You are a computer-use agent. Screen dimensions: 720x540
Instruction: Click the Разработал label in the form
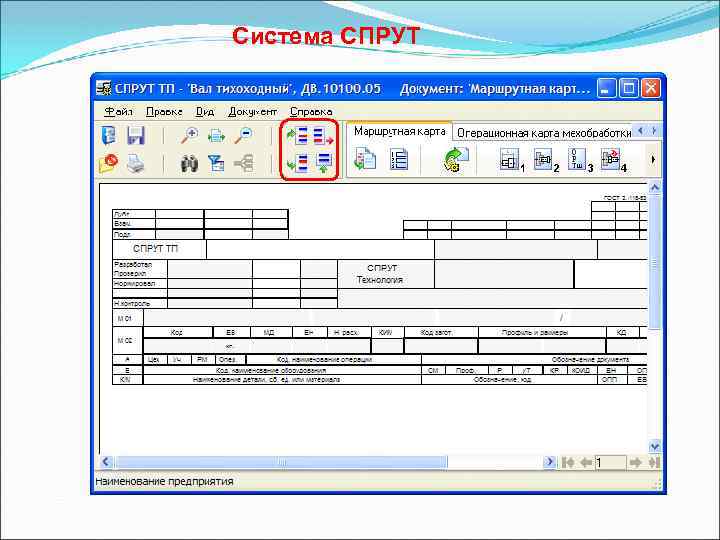point(133,265)
